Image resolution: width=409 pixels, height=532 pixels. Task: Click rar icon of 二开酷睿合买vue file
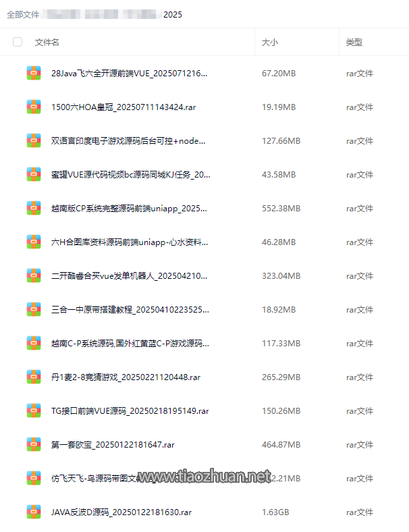pyautogui.click(x=34, y=276)
